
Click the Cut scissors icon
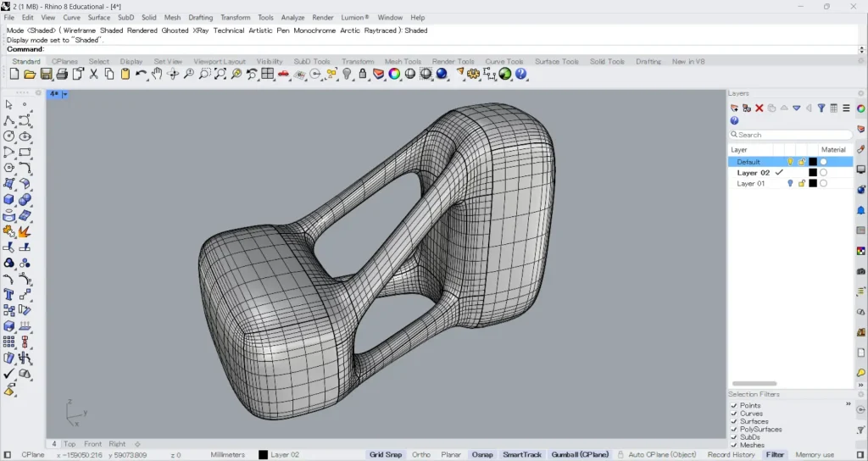click(93, 74)
